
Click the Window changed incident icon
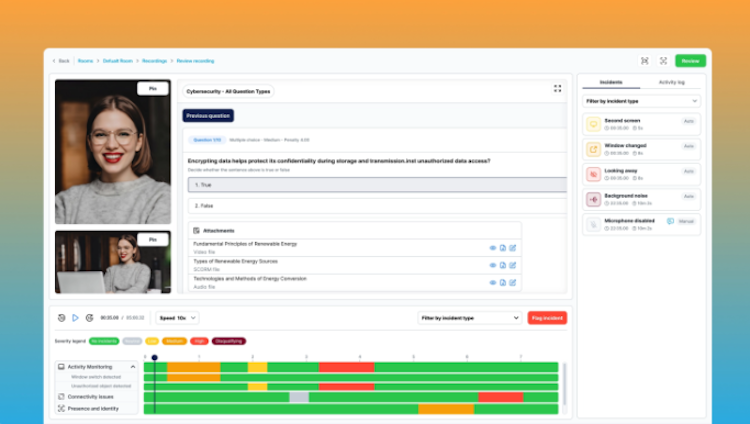(593, 149)
